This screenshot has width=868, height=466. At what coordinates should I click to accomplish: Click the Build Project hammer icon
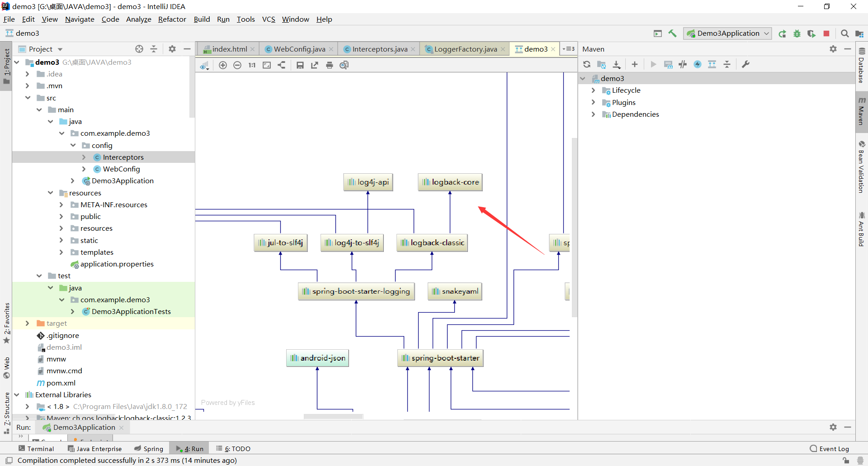pos(672,33)
